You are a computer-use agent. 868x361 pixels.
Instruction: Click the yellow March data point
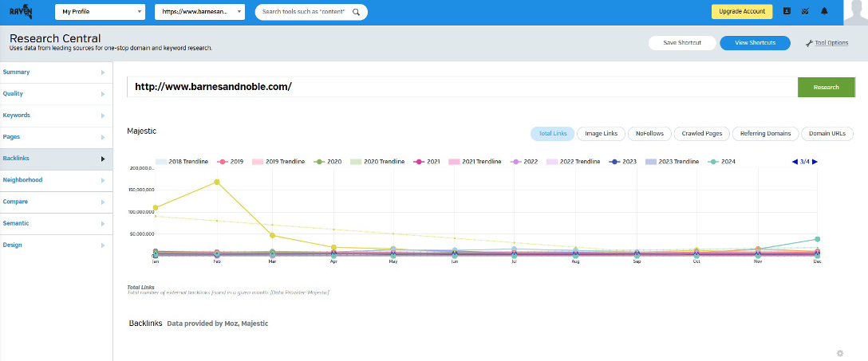272,236
